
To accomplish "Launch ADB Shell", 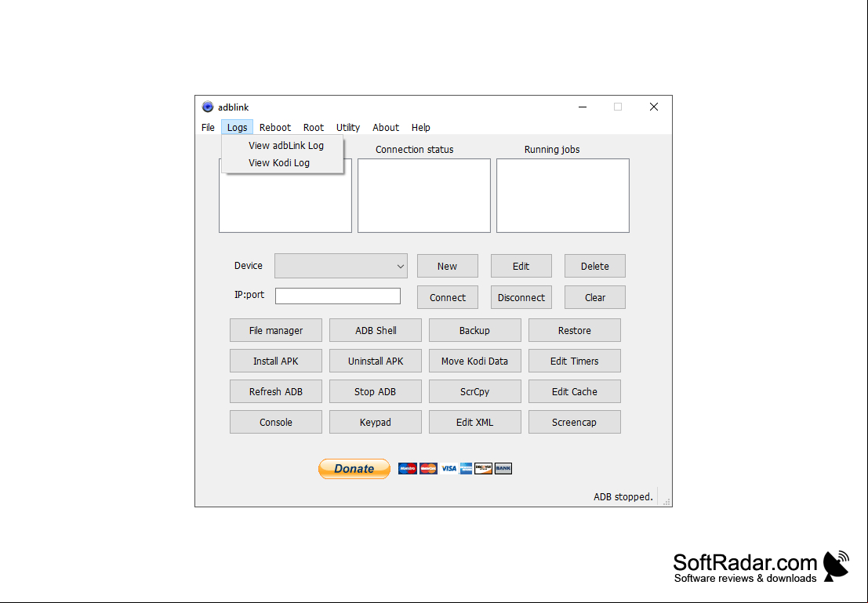I will pos(376,331).
